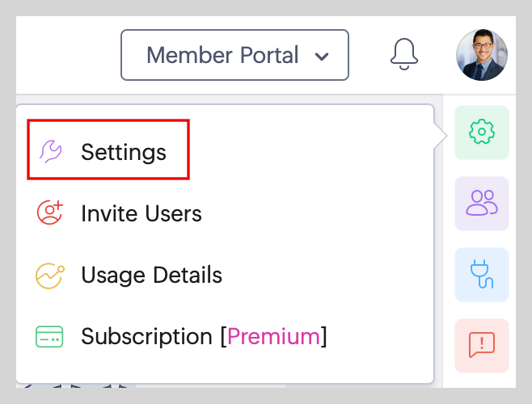Open Usage Details from the menu
The image size is (532, 404).
(x=151, y=275)
